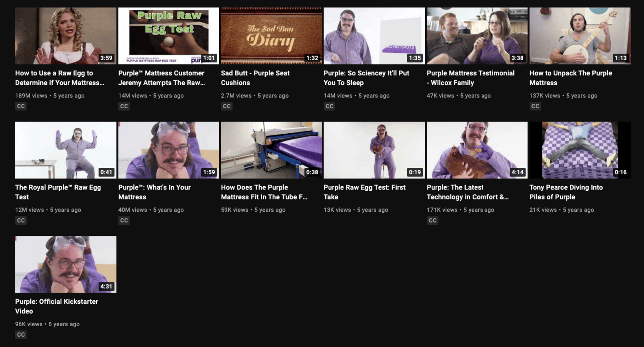Click title 'How to Unpack The Purple Mattress'
The image size is (644, 347).
tap(571, 78)
